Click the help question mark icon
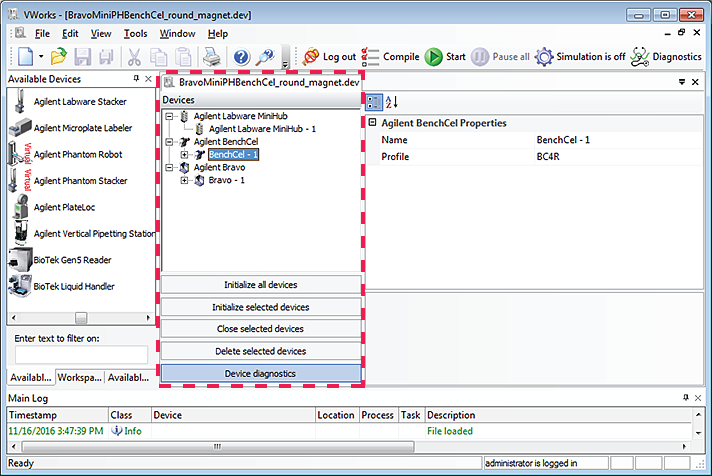The width and height of the screenshot is (712, 476). (241, 58)
